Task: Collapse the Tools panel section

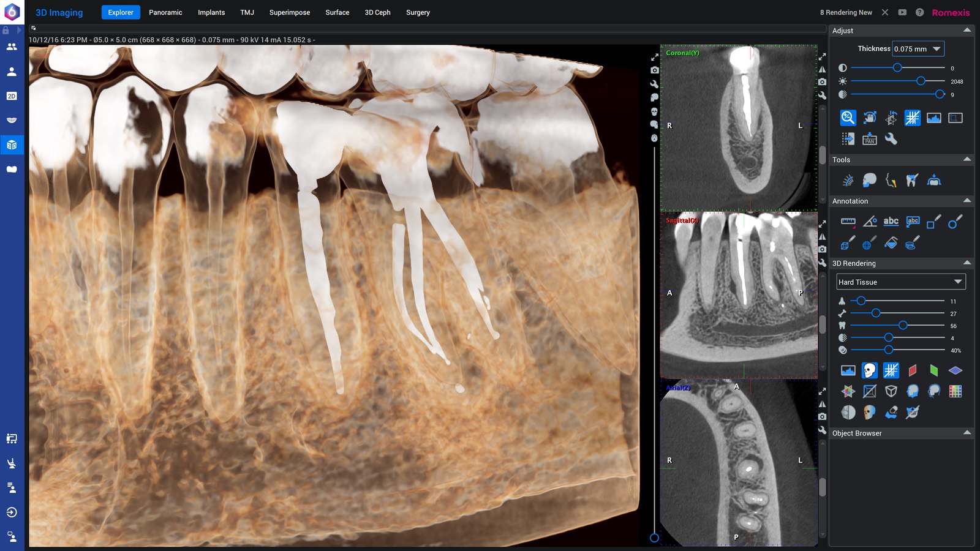Action: [x=967, y=159]
